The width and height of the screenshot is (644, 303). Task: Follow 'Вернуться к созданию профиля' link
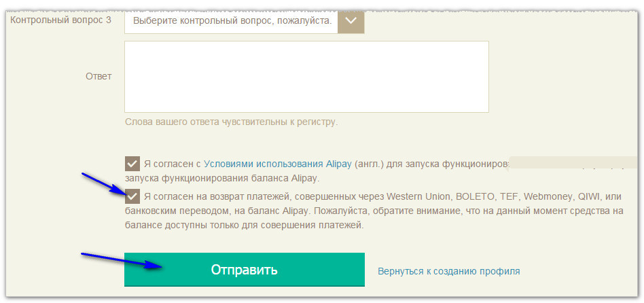click(x=448, y=271)
